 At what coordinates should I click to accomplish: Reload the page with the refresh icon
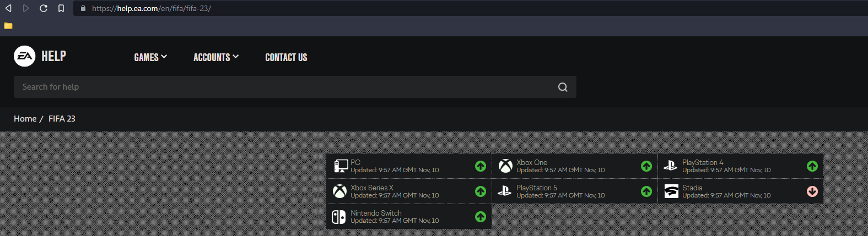[x=44, y=8]
